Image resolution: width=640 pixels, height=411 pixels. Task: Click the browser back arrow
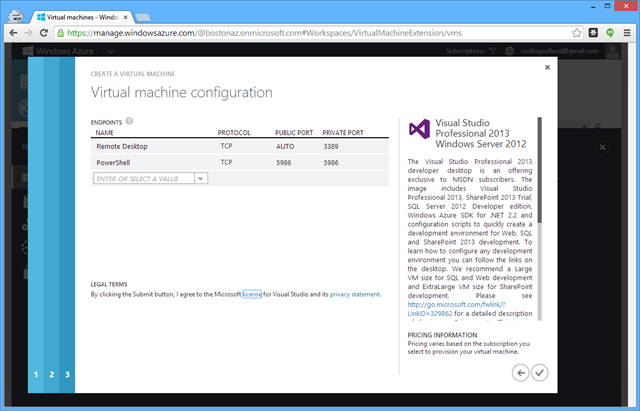(x=13, y=32)
